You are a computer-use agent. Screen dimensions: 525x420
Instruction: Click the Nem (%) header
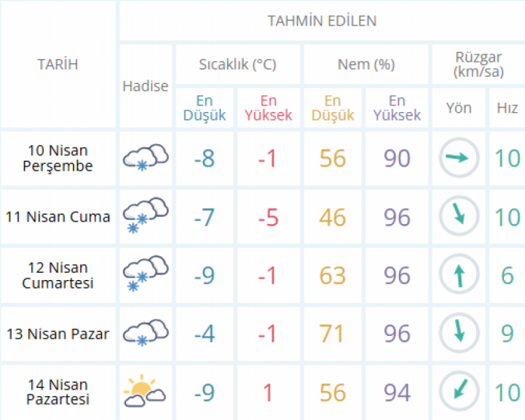click(366, 64)
